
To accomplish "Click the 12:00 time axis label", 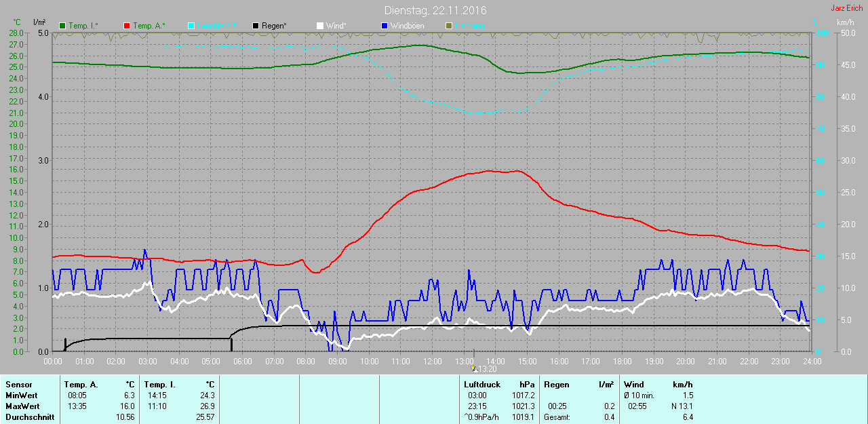I will tap(432, 362).
